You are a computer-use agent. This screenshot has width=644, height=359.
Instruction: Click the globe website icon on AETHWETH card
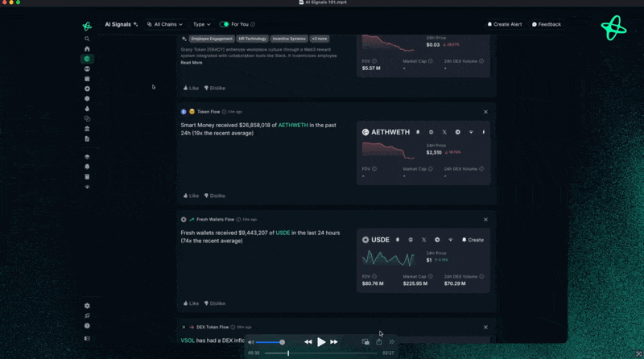pos(431,132)
